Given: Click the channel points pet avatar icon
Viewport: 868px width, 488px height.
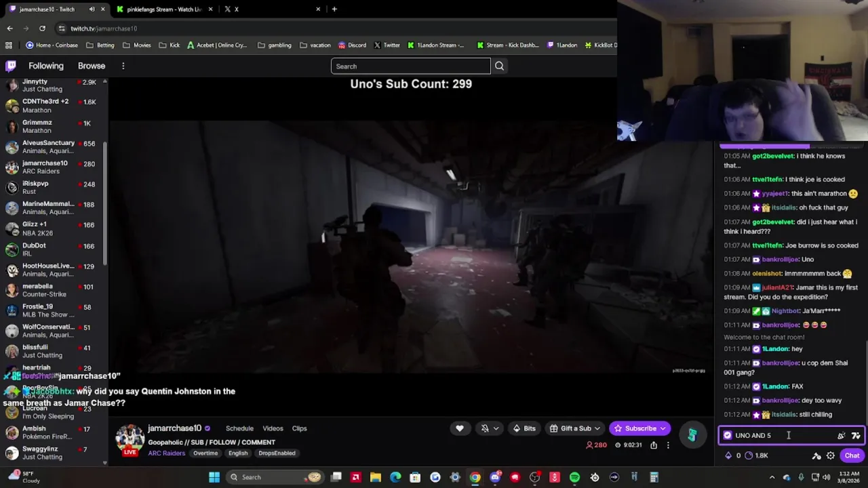Looking at the screenshot, I should click(x=692, y=435).
